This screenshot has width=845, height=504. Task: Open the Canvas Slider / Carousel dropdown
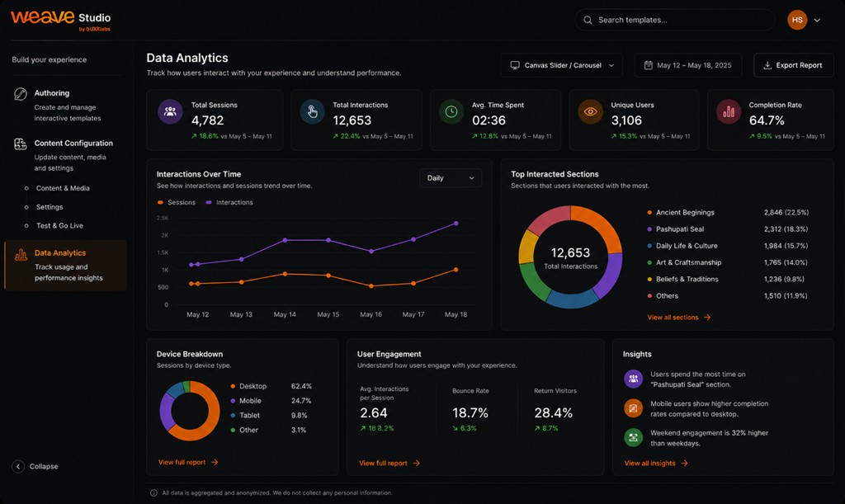coord(561,65)
